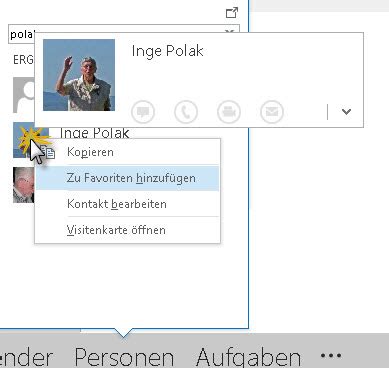Click the instant message icon on contact card

coord(143,112)
